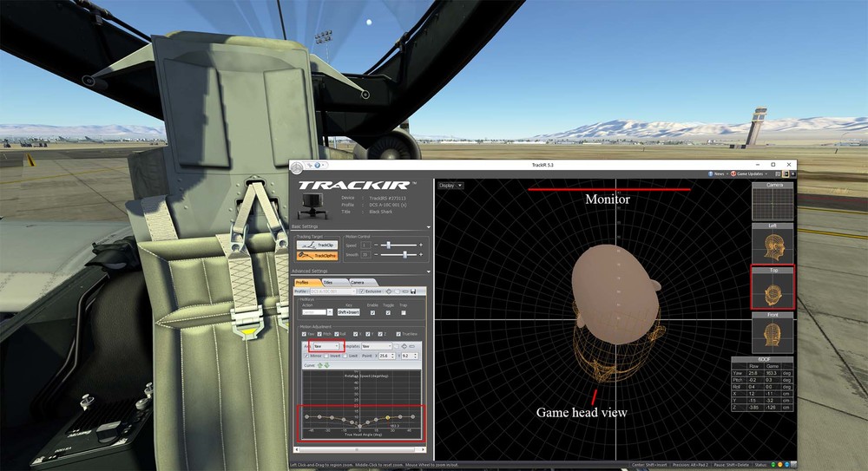The image size is (868, 471).
Task: Open the Profile selection dropdown
Action: [332, 291]
